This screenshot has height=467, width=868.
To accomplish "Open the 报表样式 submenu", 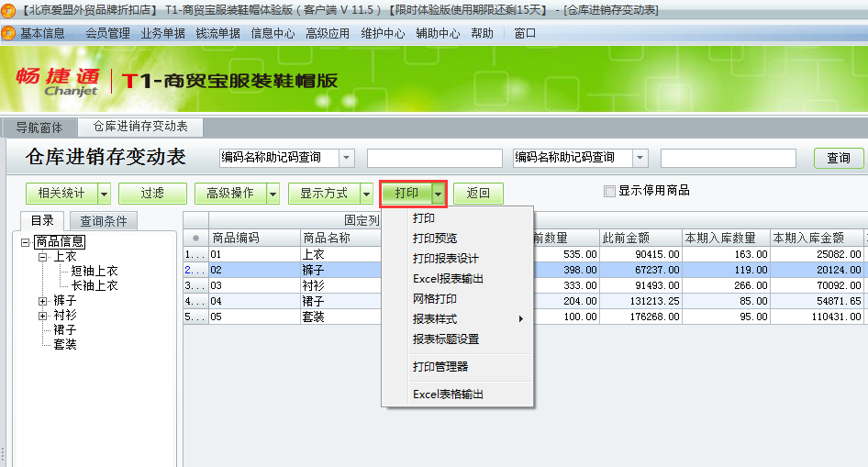I will coord(457,319).
